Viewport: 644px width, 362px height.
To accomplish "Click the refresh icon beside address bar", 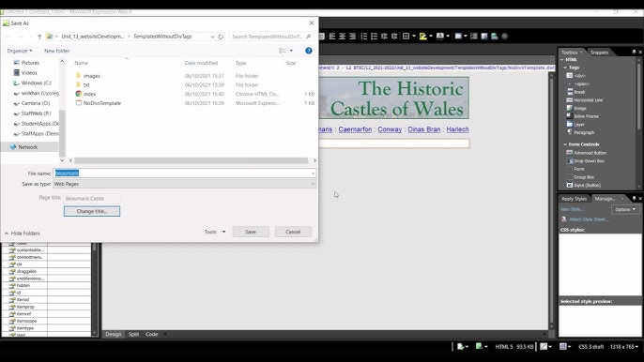I will (x=221, y=37).
